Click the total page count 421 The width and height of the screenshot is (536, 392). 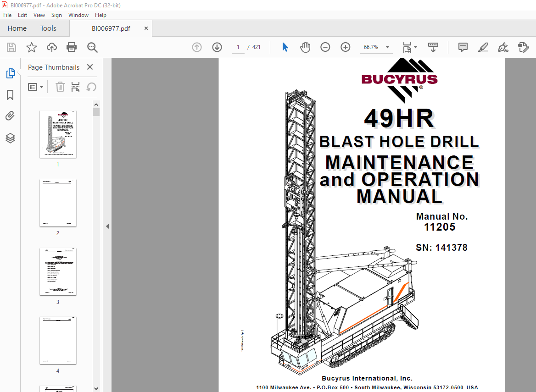[257, 47]
